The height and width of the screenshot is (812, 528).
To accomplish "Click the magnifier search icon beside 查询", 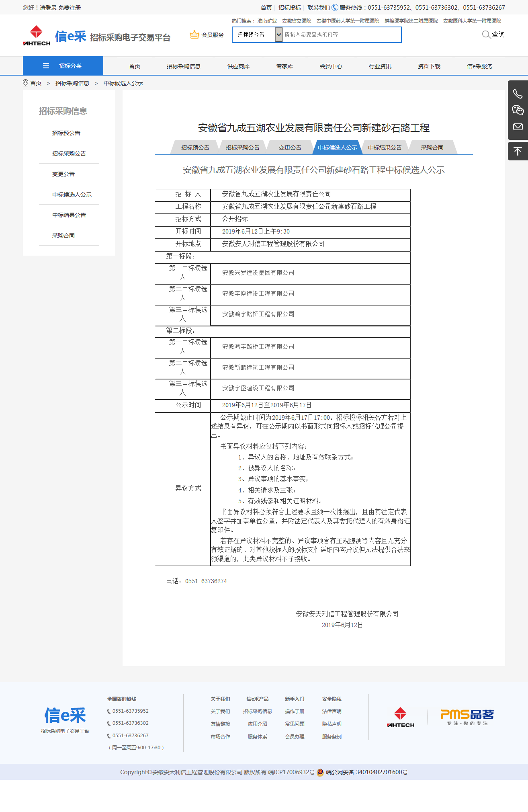I will point(486,35).
